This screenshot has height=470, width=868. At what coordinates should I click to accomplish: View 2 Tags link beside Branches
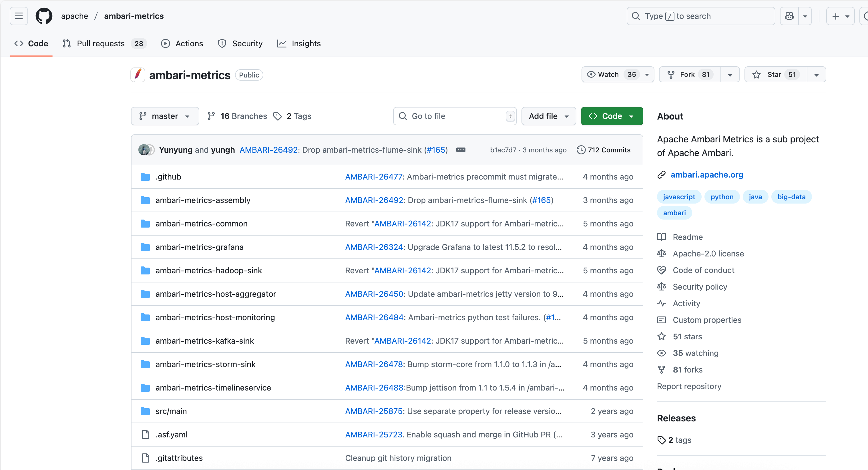click(292, 116)
